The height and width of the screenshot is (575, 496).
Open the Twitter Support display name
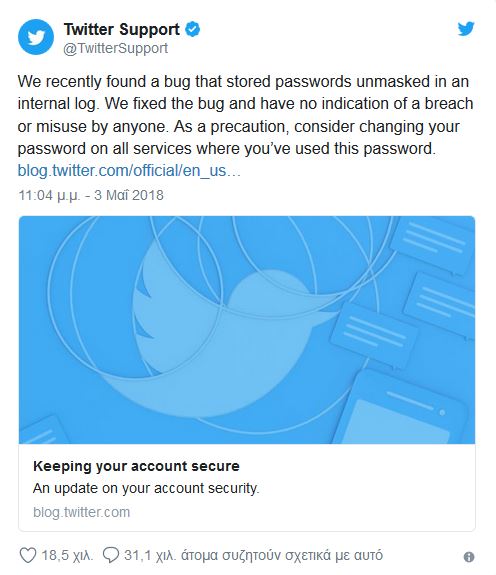click(x=122, y=29)
